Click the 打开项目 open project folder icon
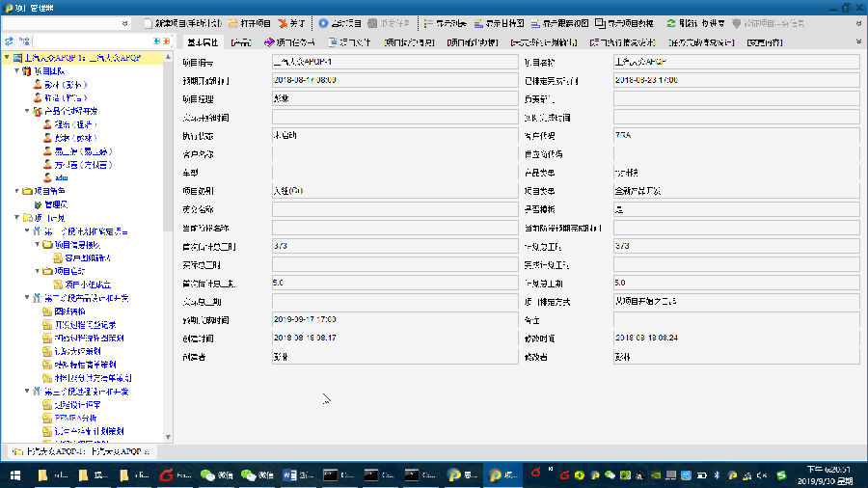The image size is (868, 488). click(234, 22)
